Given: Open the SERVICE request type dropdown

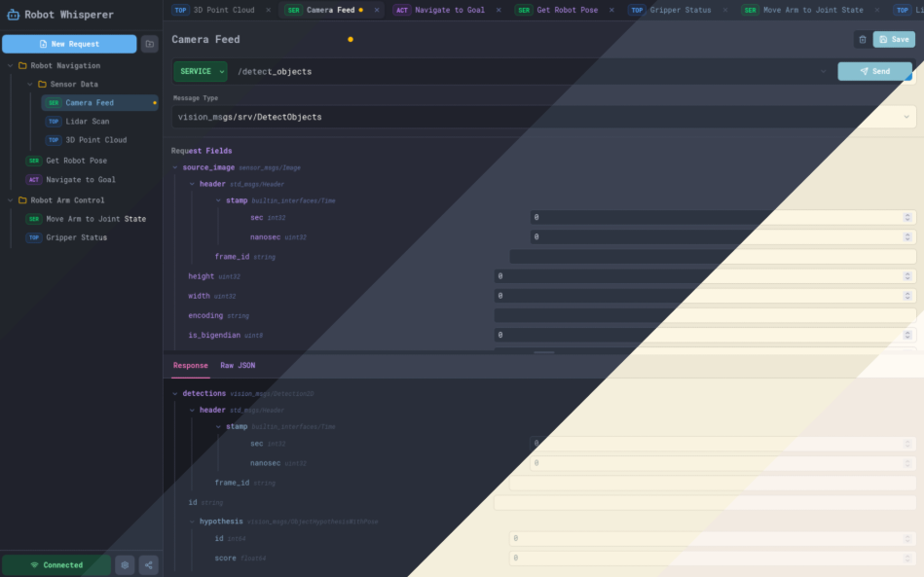Looking at the screenshot, I should [201, 71].
